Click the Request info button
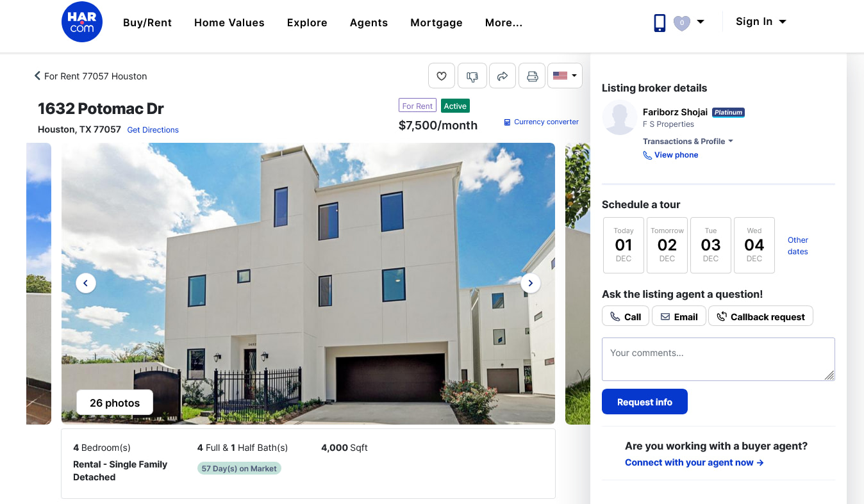 coord(645,402)
